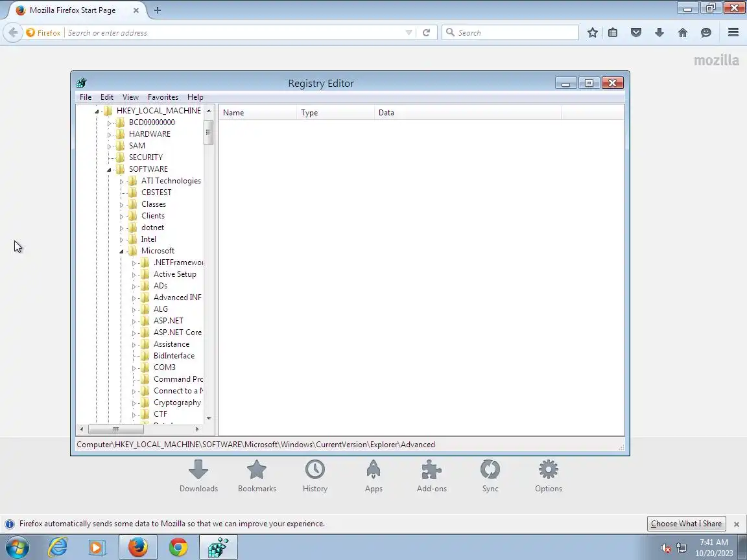The image size is (747, 560).
Task: Open Downloads shortcut on start page
Action: [198, 476]
